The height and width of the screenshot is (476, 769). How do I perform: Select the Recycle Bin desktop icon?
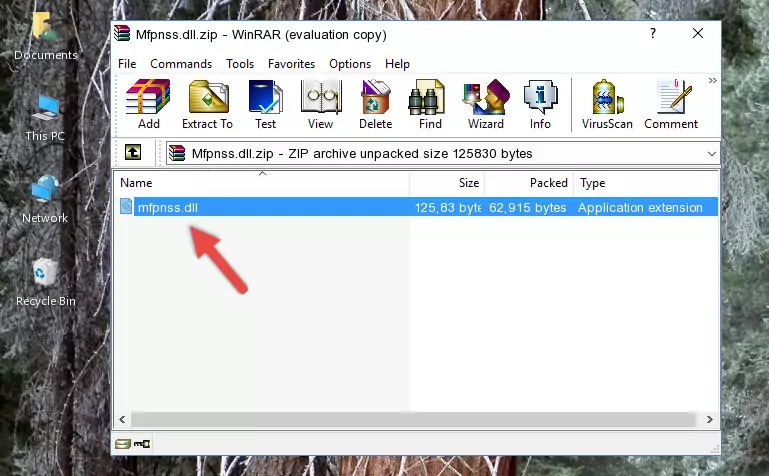(45, 283)
